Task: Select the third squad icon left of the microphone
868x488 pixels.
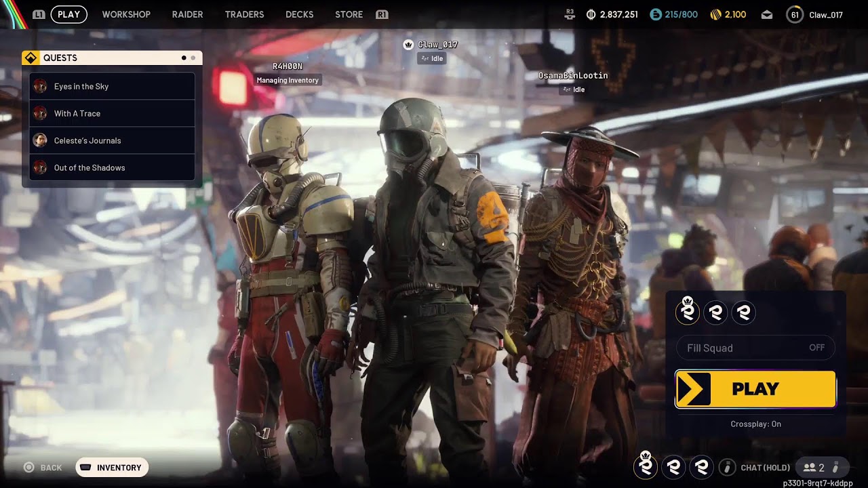Action: pyautogui.click(x=701, y=466)
